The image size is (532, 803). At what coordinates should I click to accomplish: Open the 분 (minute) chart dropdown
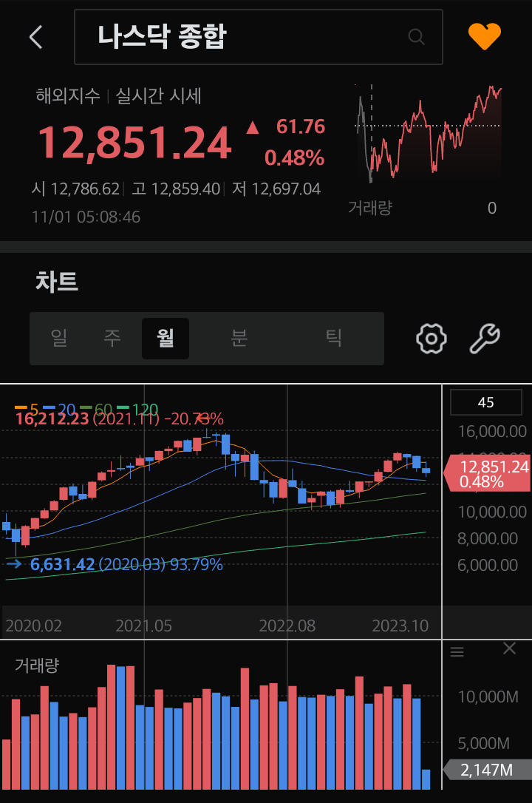pos(239,338)
